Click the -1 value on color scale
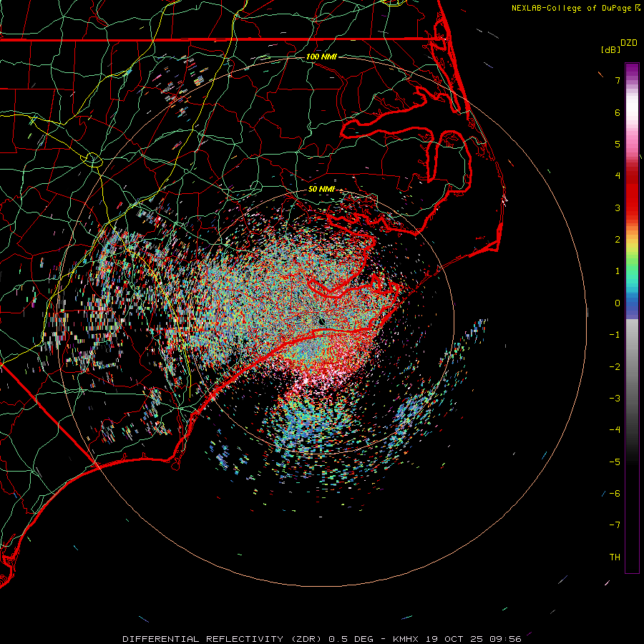The image size is (644, 644). (615, 335)
